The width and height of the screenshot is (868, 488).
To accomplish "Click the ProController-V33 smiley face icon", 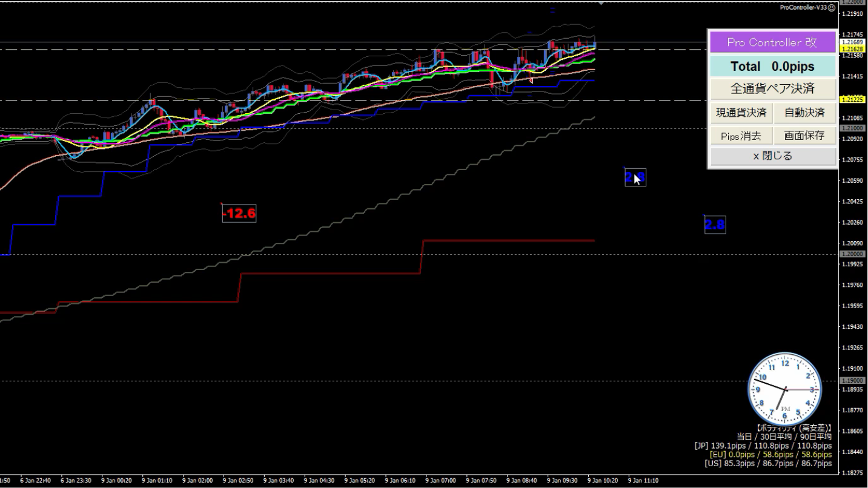I will tap(832, 8).
